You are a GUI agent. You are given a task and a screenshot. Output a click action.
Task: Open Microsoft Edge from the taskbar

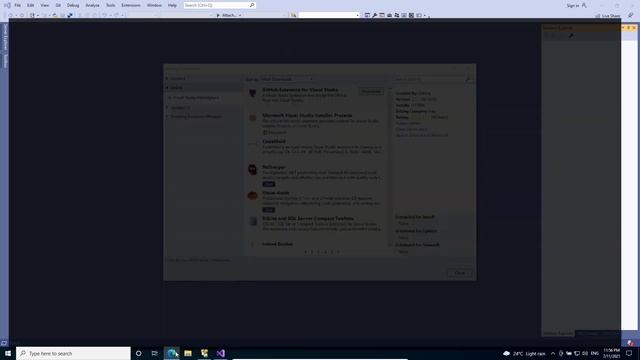(x=172, y=353)
